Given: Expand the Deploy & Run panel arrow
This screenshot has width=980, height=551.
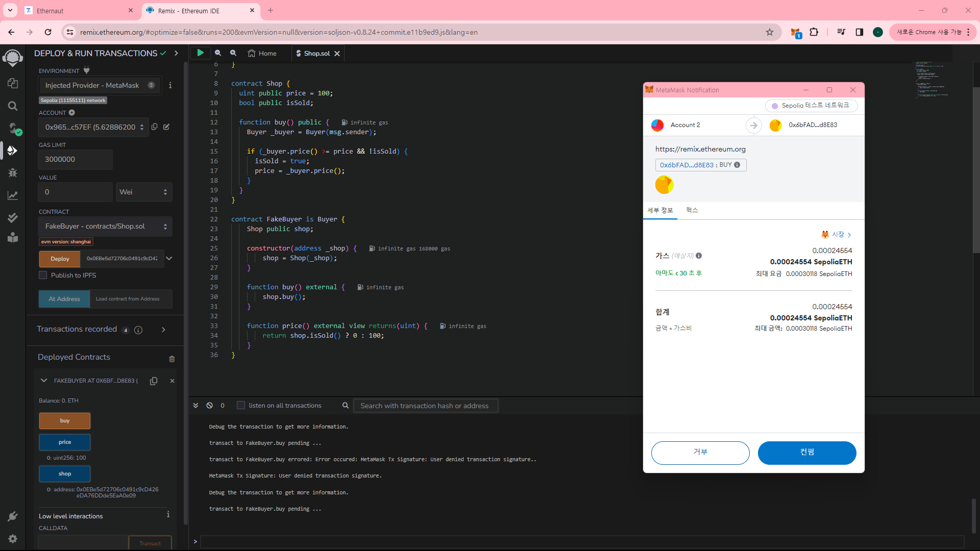Looking at the screenshot, I should coord(176,53).
